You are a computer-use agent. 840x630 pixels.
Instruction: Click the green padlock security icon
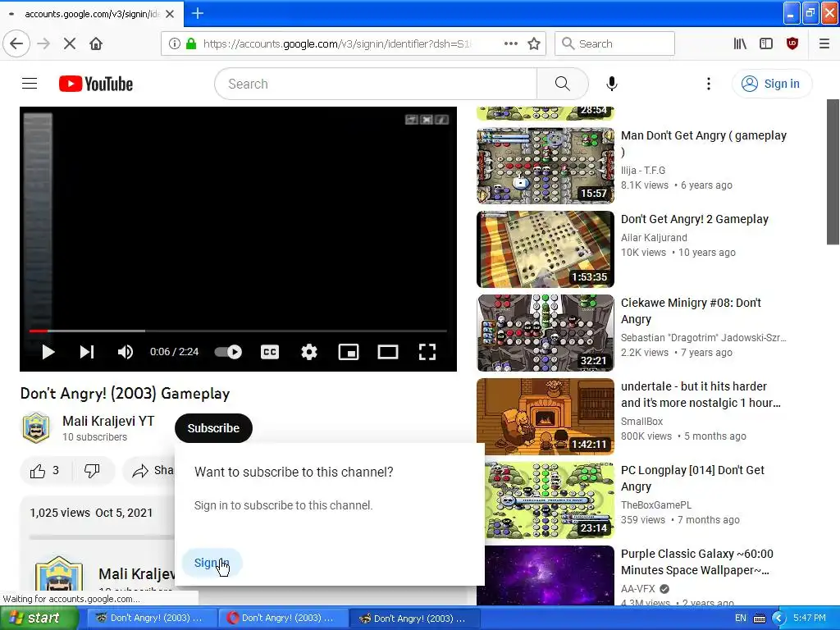click(x=190, y=43)
